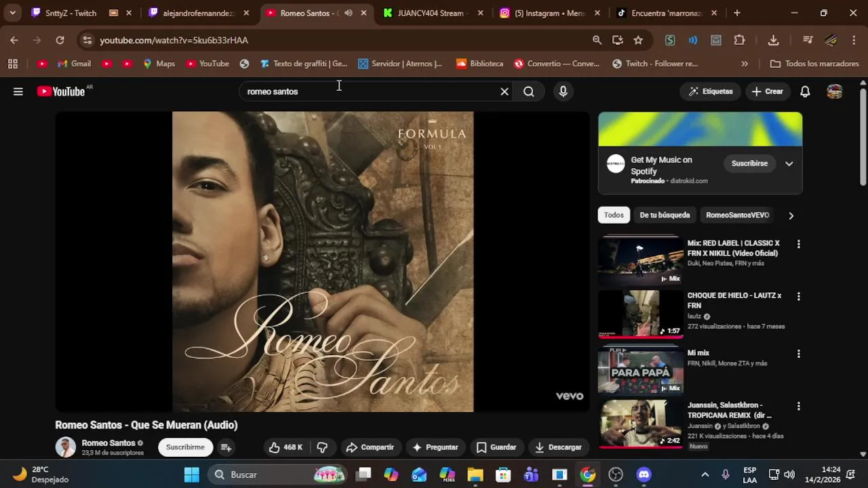Switch to the Instagram tab

point(549,13)
